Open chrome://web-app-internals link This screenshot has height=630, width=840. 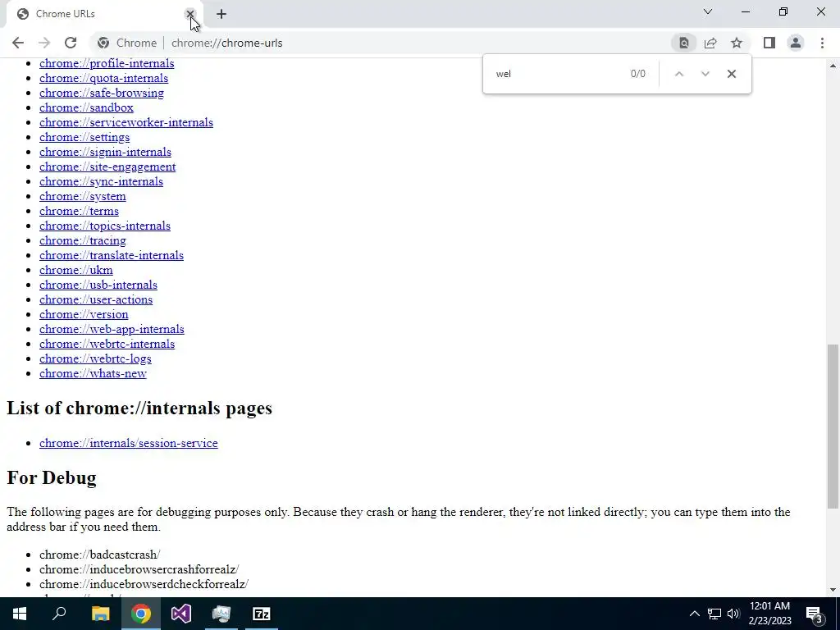tap(112, 329)
